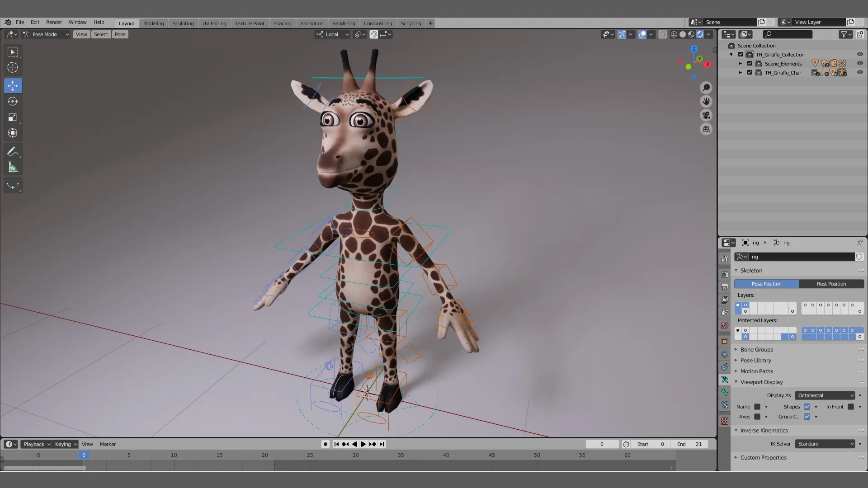Screen dimensions: 868x488
Task: Toggle the Group Colors checkbox
Action: coord(807,417)
